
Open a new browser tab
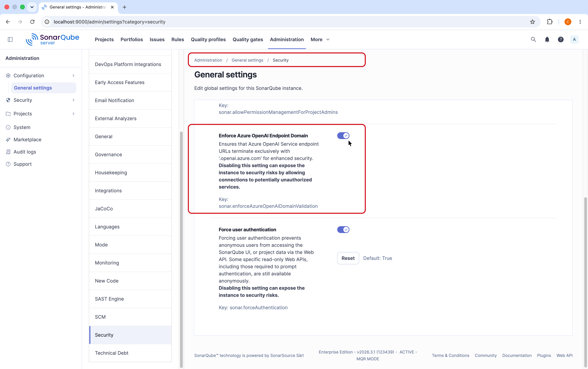pos(124,7)
